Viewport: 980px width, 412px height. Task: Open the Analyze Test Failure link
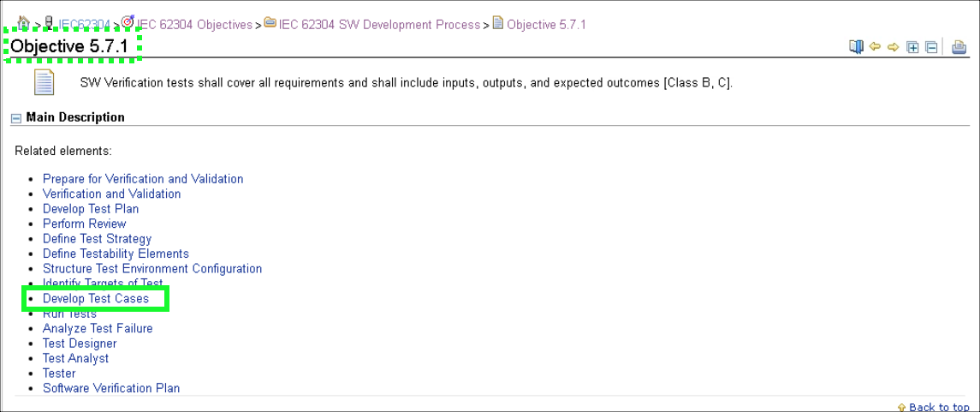point(98,329)
